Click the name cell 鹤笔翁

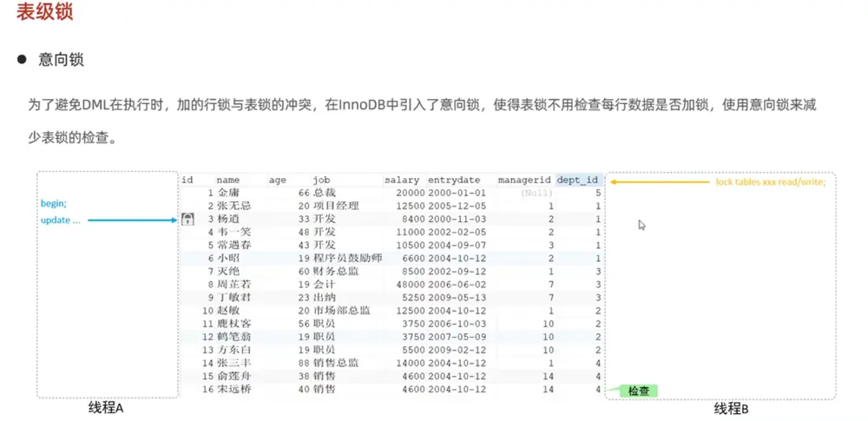[x=233, y=337]
